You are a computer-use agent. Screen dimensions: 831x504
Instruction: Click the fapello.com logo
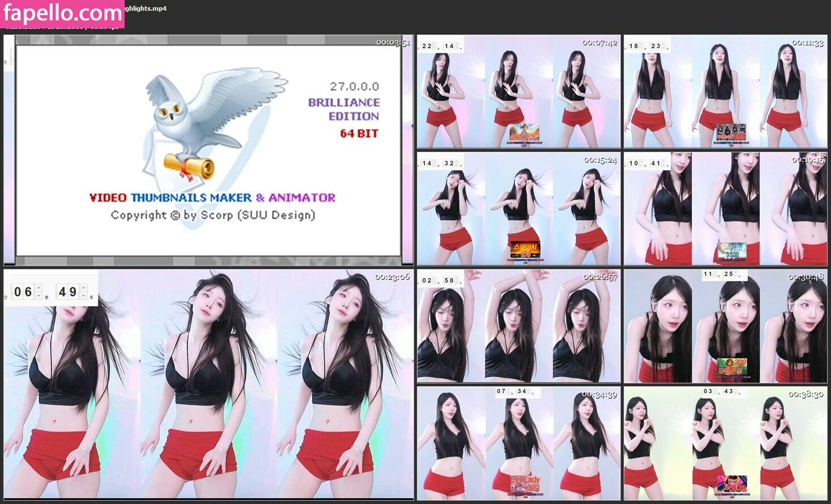pos(62,13)
